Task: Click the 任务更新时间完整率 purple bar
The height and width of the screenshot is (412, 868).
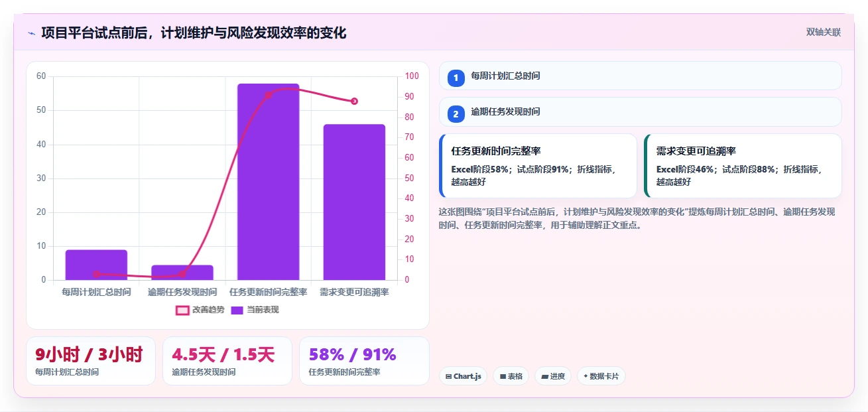Action: [x=269, y=182]
